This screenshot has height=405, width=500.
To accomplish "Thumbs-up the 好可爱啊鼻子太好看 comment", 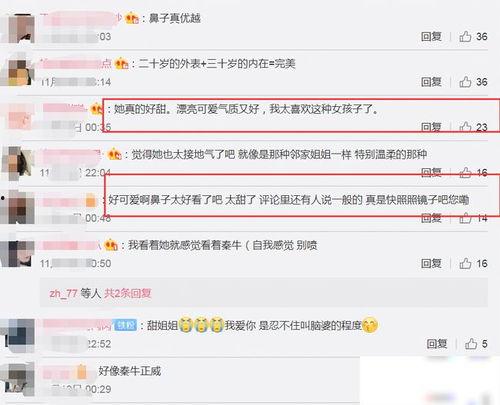I will pyautogui.click(x=465, y=218).
